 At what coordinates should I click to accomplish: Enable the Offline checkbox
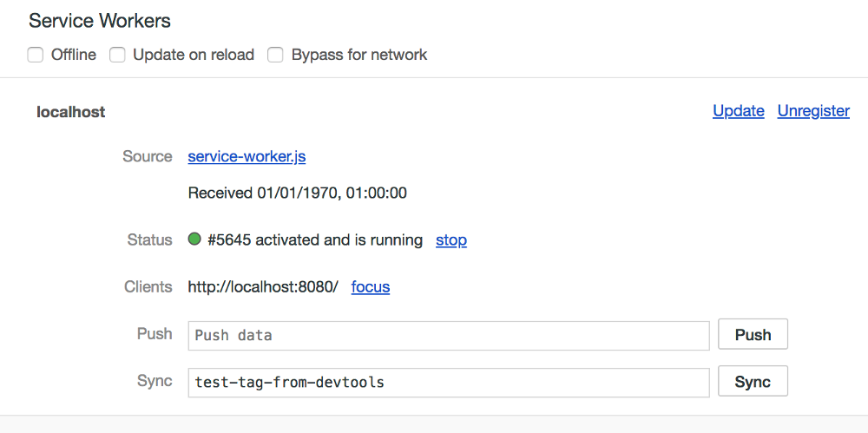tap(36, 55)
